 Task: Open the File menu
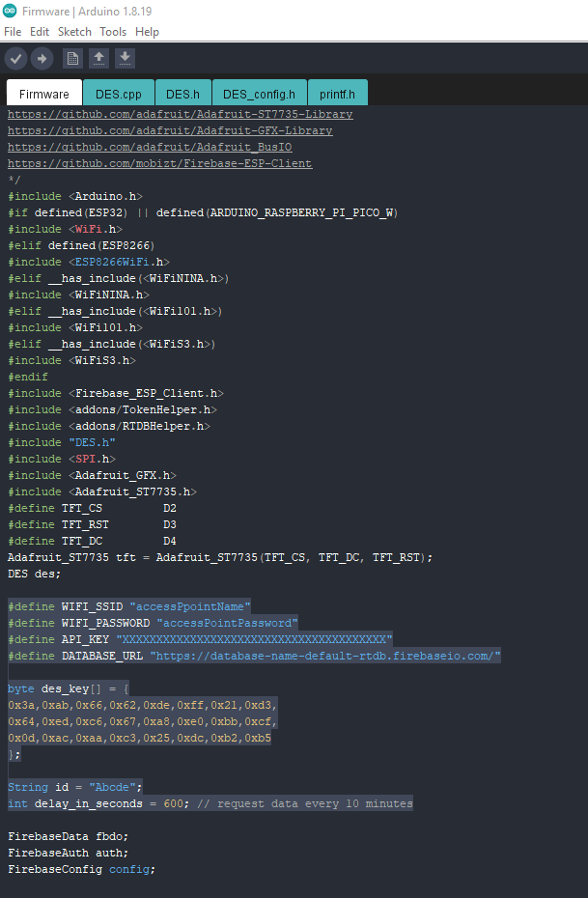click(x=13, y=32)
